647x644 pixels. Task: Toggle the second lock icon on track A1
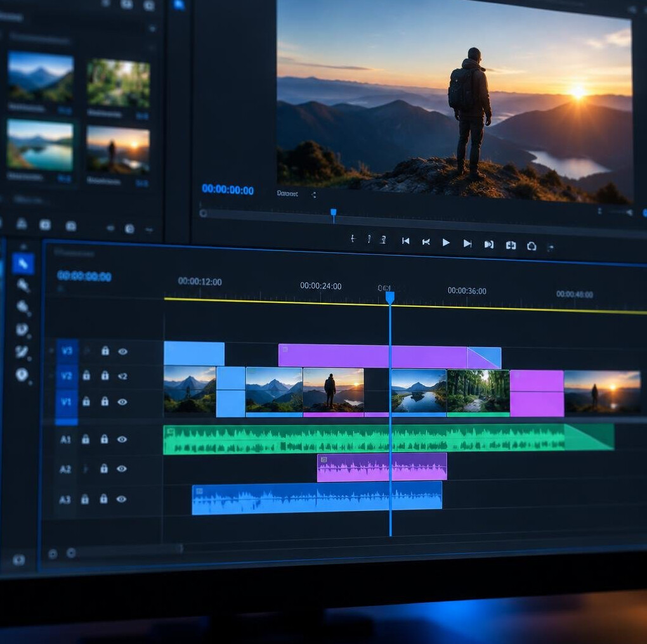click(104, 439)
